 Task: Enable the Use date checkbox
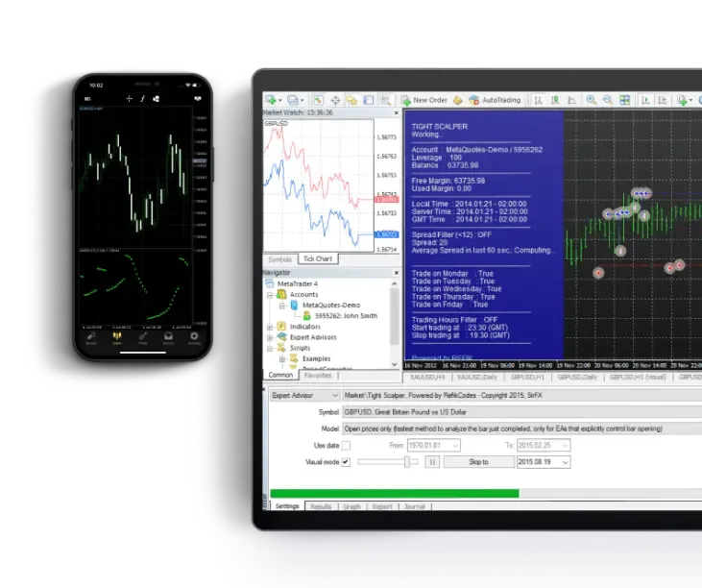(x=346, y=446)
